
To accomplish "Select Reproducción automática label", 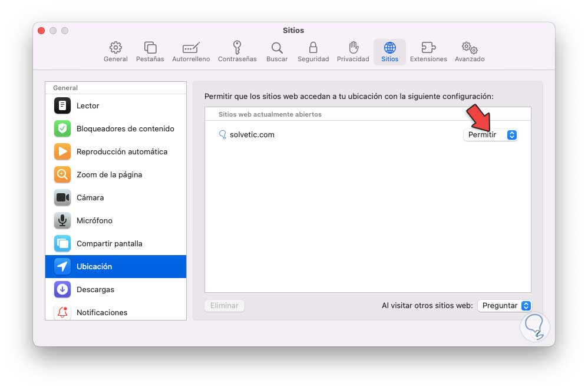I will click(122, 151).
